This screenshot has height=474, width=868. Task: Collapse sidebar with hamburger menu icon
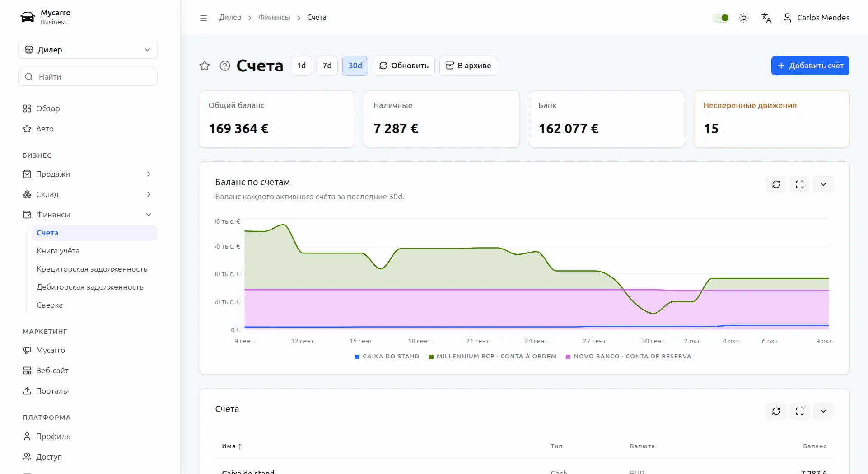click(x=203, y=18)
